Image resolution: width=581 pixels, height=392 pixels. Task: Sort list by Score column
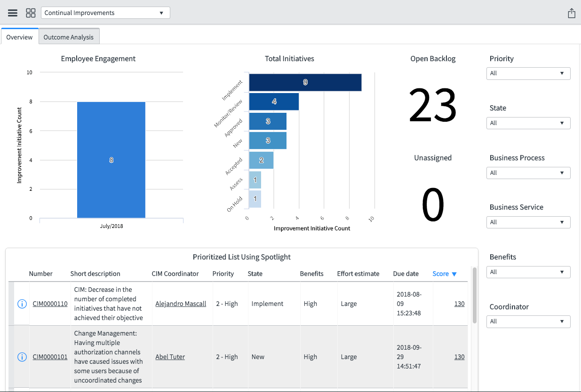coord(445,274)
